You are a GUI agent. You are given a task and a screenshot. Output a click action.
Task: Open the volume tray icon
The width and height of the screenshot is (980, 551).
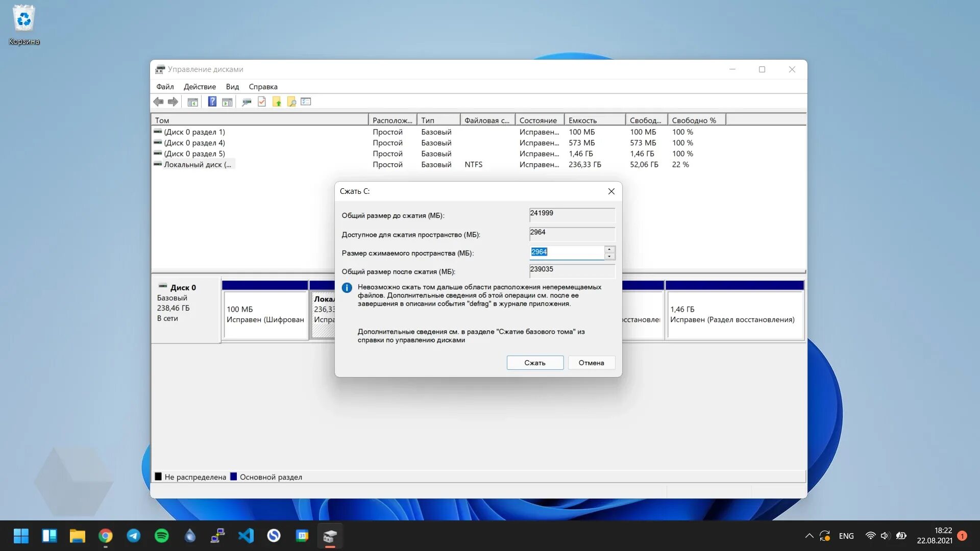pos(885,536)
